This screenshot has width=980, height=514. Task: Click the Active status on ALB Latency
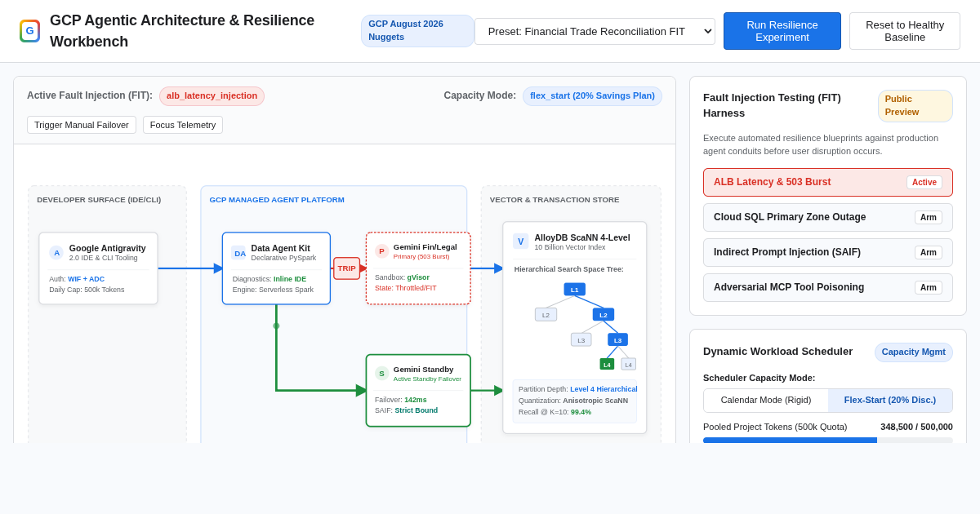[x=924, y=183]
